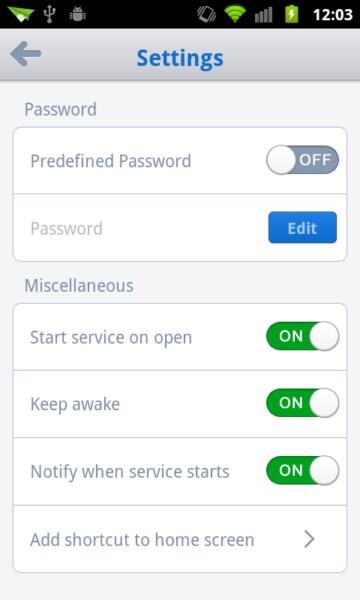Tap the Settings title header

coord(180,58)
